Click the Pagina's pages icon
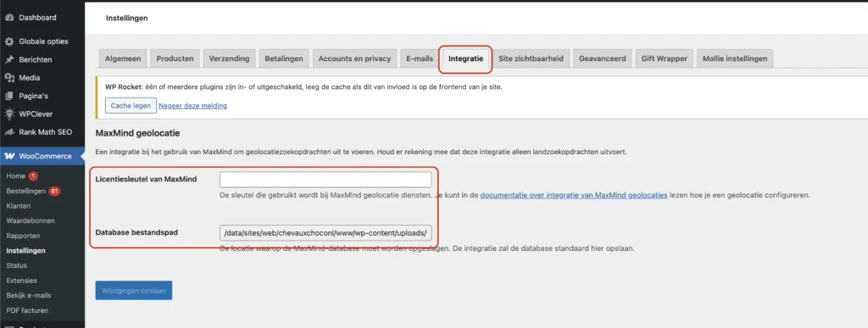 pos(9,97)
